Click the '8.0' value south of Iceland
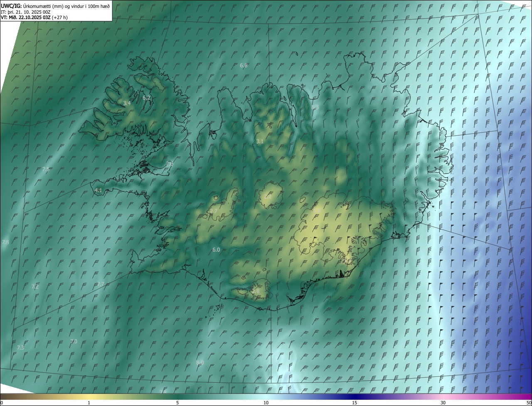The width and height of the screenshot is (532, 406). coord(200,362)
